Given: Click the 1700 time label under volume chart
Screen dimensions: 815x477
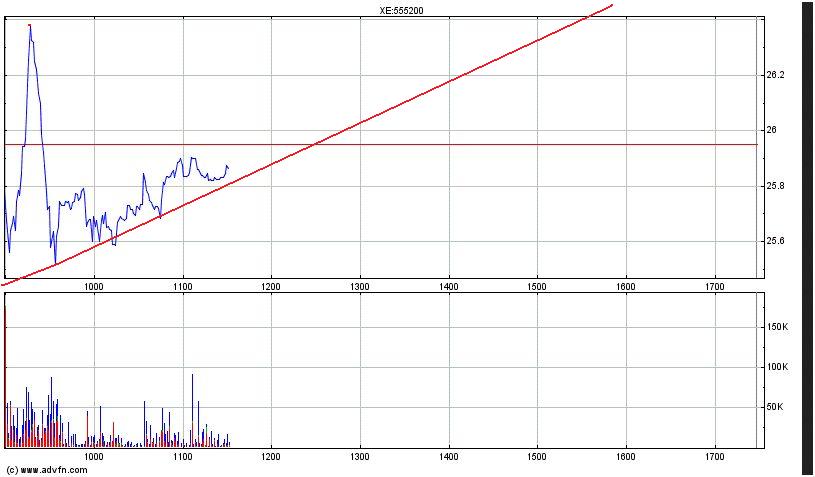Looking at the screenshot, I should pos(715,456).
